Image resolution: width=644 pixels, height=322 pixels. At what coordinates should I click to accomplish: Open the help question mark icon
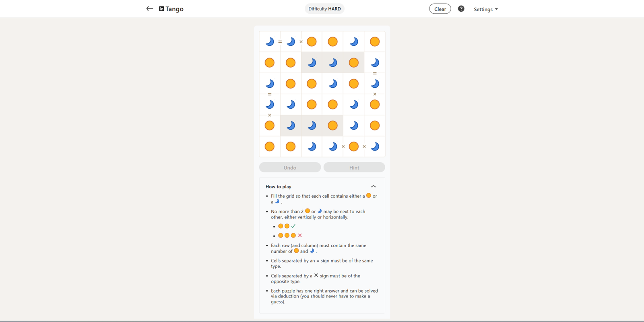click(x=461, y=9)
